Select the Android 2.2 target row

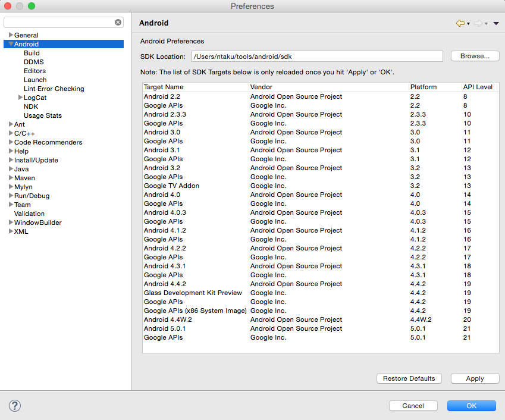pos(321,96)
